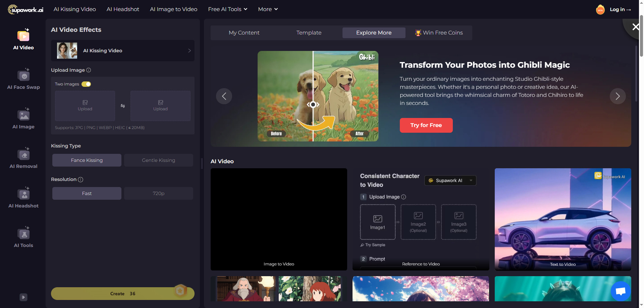Click the Resolution info icon
Screen dimensions: 644x308
pyautogui.click(x=80, y=180)
